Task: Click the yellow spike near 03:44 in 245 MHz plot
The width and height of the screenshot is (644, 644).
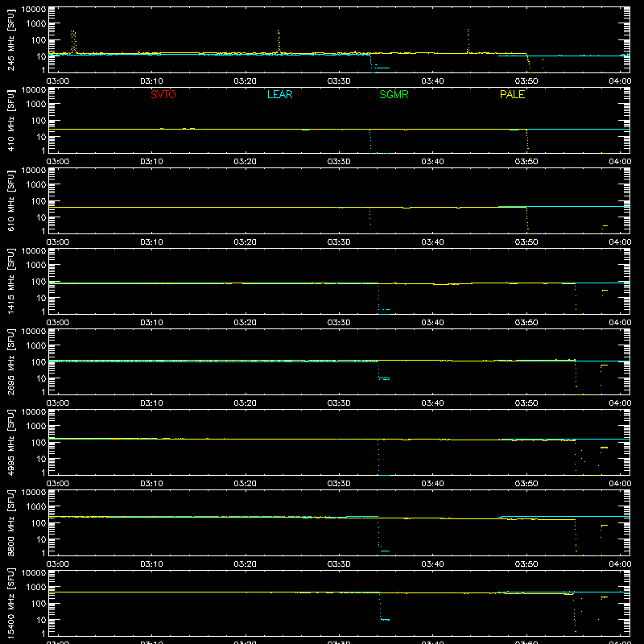Action: (x=468, y=40)
